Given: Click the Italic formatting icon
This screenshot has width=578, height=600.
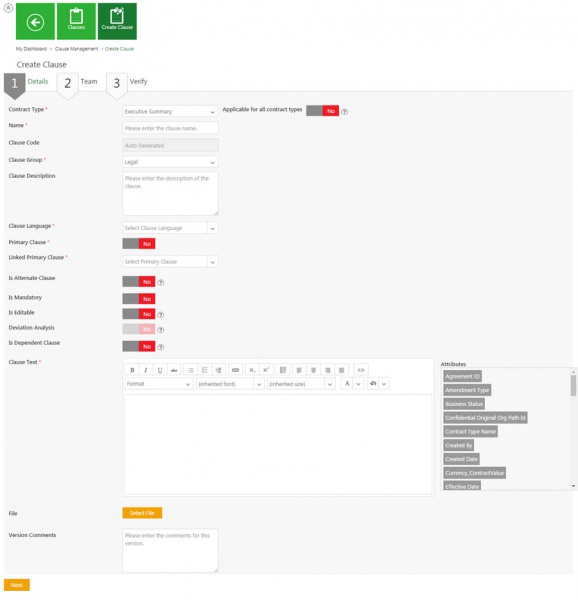Looking at the screenshot, I should point(146,370).
